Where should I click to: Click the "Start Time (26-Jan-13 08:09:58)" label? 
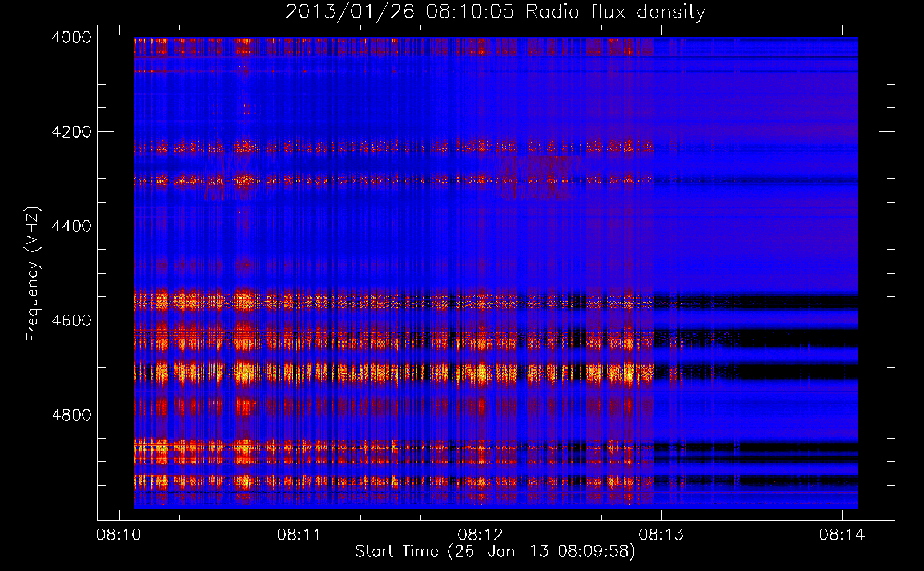[x=495, y=552]
